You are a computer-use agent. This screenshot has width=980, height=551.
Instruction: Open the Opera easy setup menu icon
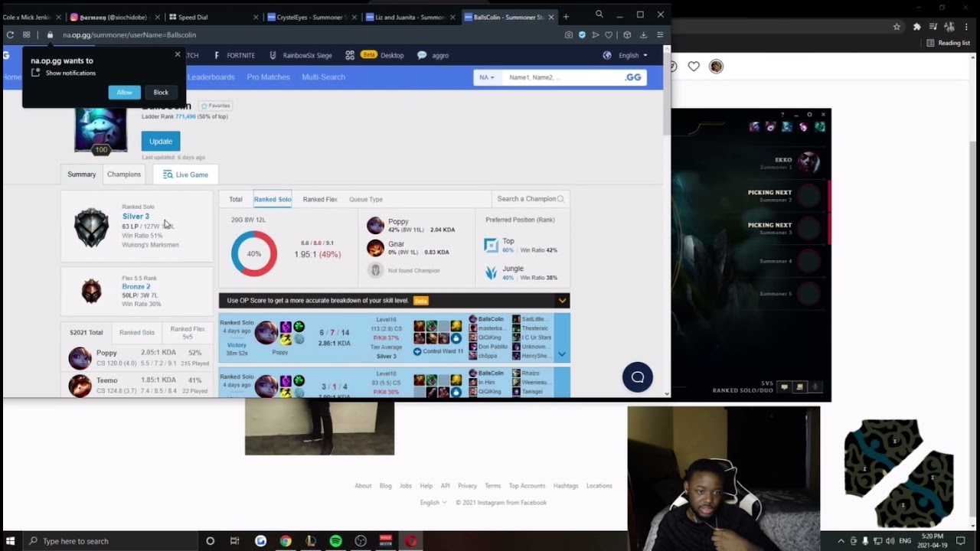[x=659, y=34]
